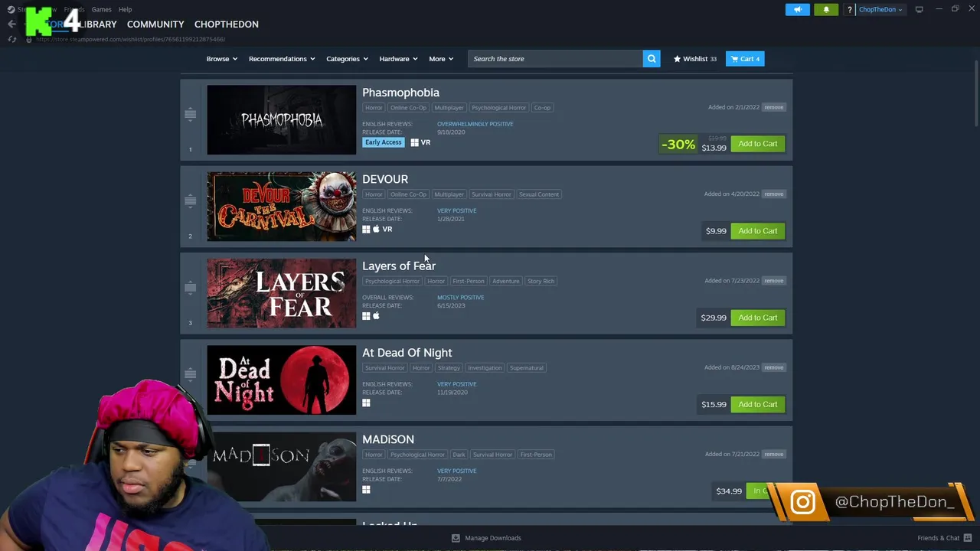Open the Cart 4 button
Viewport: 980px width, 551px height.
point(745,59)
